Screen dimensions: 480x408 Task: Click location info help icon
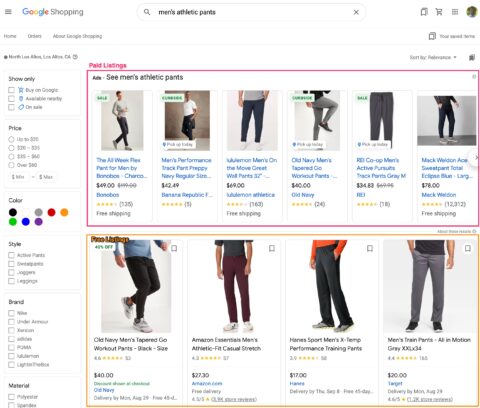pyautogui.click(x=75, y=57)
